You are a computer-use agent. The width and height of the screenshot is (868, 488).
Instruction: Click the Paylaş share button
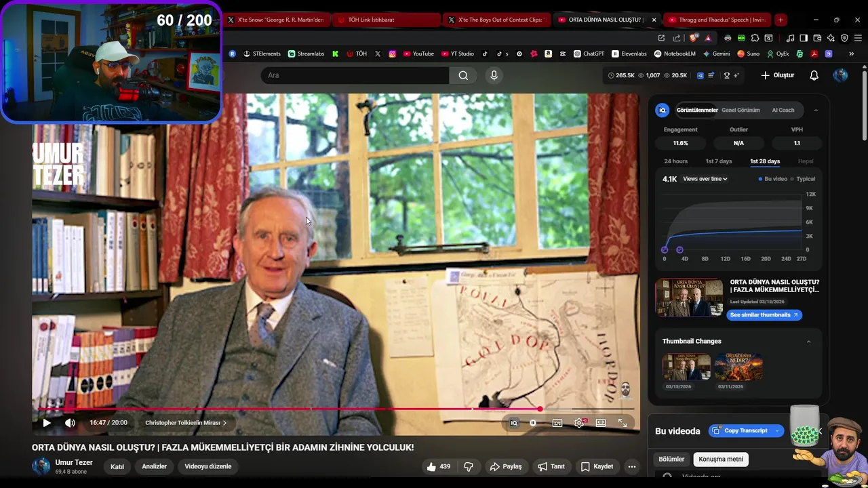click(506, 466)
